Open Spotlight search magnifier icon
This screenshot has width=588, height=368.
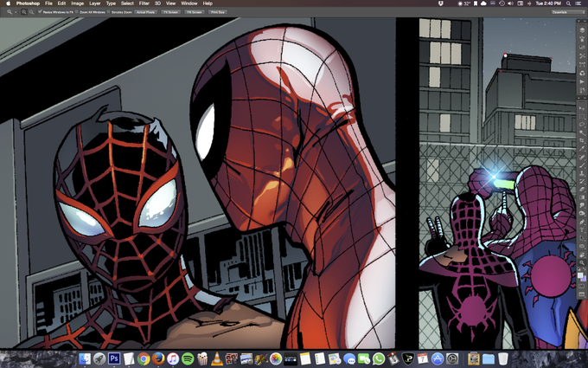tap(568, 3)
